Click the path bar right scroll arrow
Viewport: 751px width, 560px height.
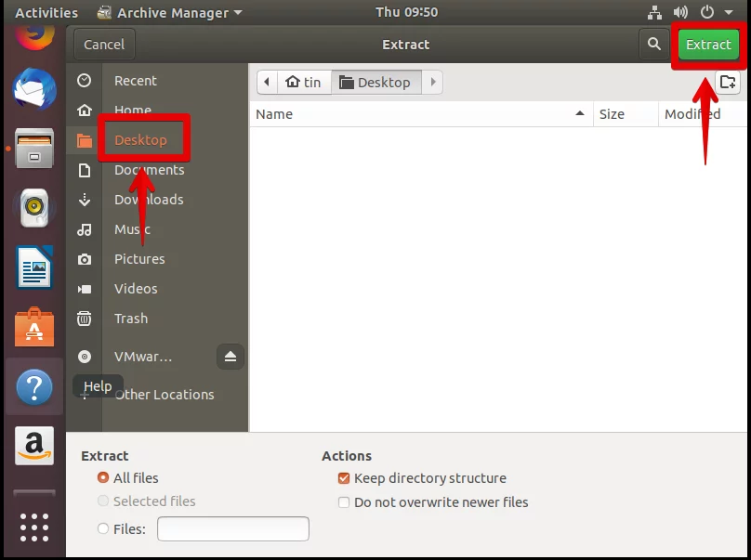pyautogui.click(x=433, y=83)
